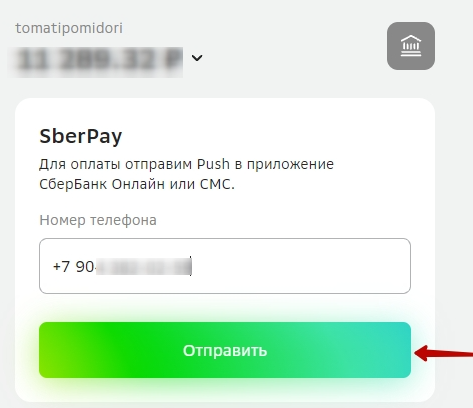Click the word СберБанк Онлайн in description
Viewport: 473px width, 408px height.
tap(102, 184)
